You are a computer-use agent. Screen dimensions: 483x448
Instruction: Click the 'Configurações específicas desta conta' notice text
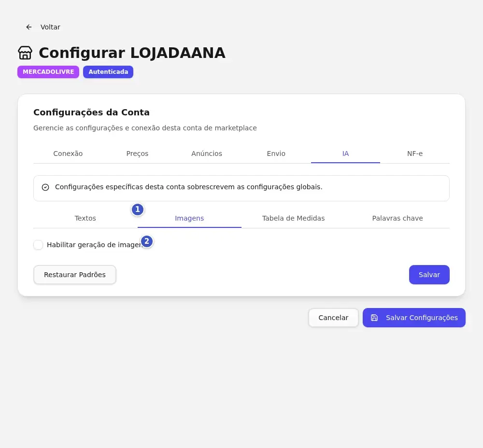189,187
